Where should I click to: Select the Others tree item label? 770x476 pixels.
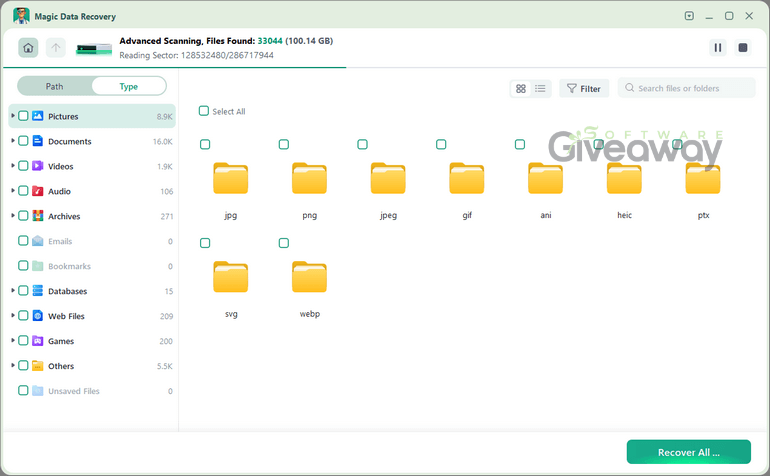point(61,366)
